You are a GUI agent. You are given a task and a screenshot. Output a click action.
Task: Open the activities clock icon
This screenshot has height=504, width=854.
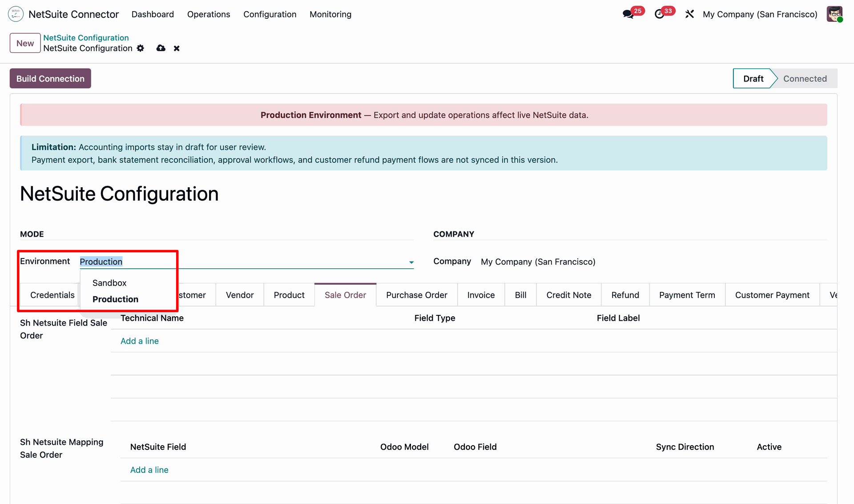coord(659,14)
